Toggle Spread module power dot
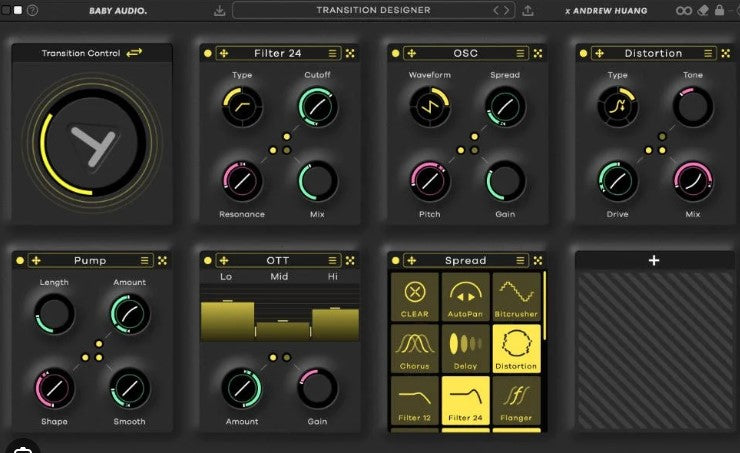The height and width of the screenshot is (453, 740). [x=395, y=260]
